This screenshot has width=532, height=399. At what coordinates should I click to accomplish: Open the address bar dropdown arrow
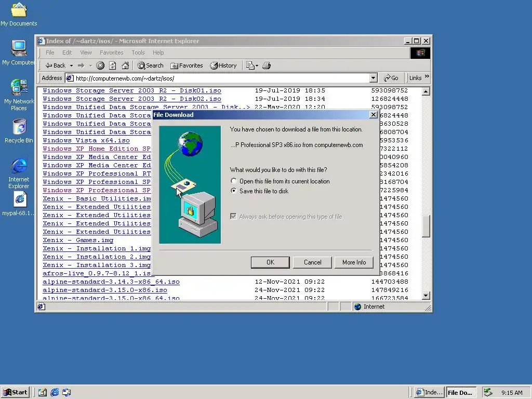(373, 78)
